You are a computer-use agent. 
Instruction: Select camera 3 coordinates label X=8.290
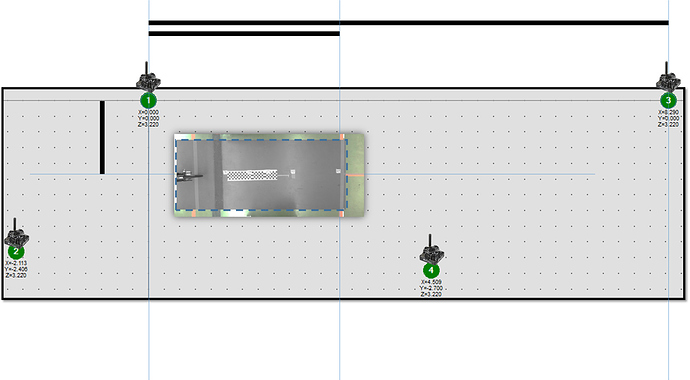[x=668, y=112]
